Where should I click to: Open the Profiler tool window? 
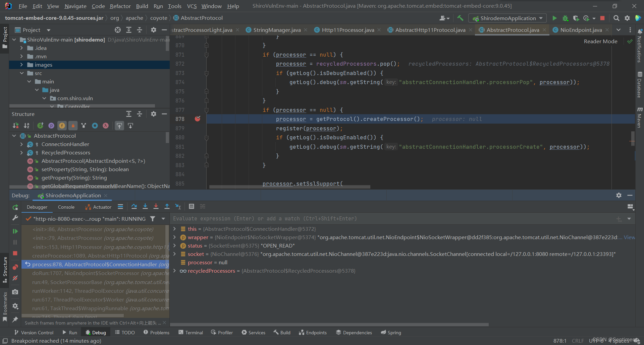coord(222,333)
